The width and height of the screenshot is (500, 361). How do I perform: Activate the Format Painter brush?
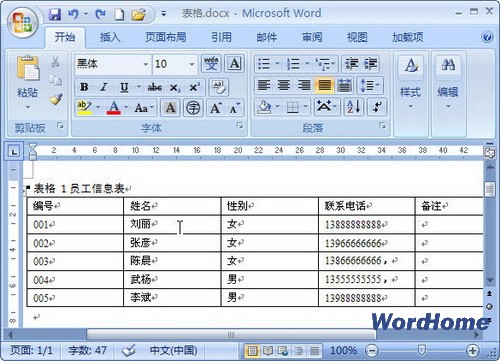tap(55, 99)
